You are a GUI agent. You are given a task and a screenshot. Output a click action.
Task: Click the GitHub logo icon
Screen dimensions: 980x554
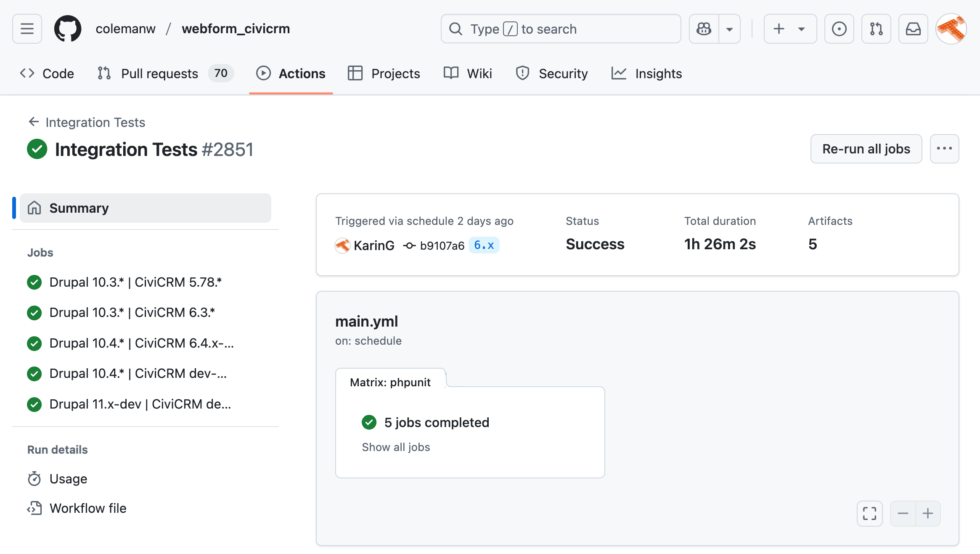(x=68, y=29)
